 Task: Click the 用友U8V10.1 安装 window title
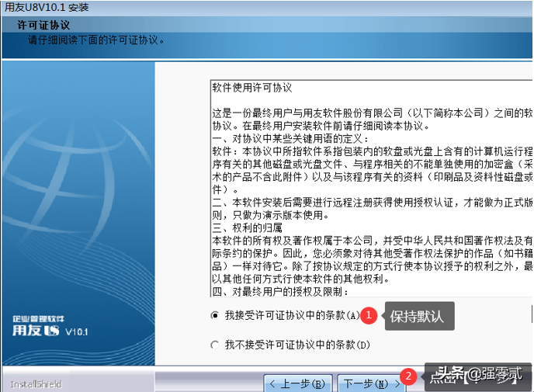pyautogui.click(x=47, y=8)
